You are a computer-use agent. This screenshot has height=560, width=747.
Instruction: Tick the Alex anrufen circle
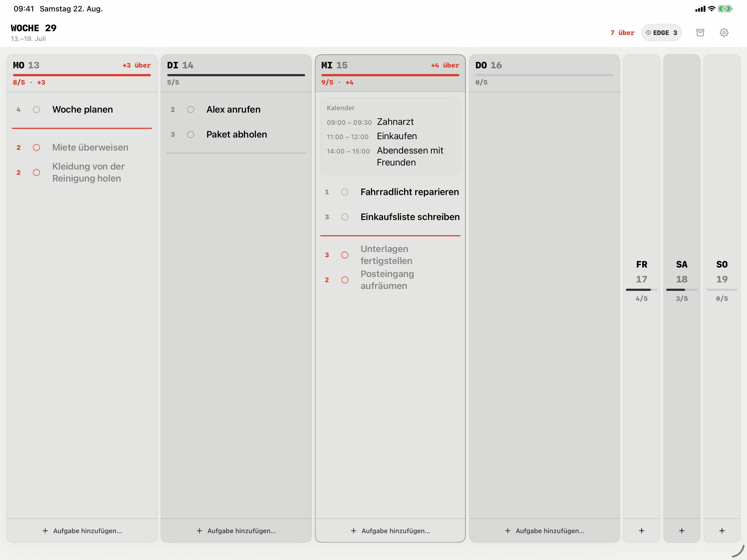pyautogui.click(x=191, y=110)
